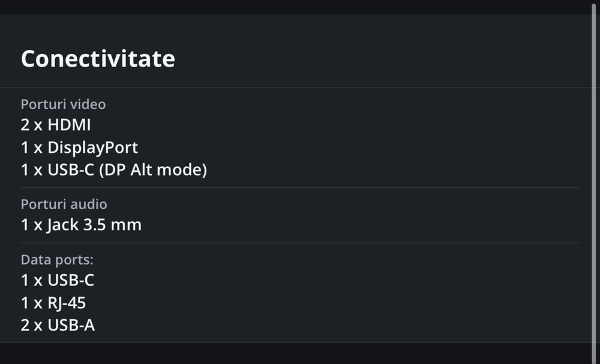Click the (DP Alt mode) parenthetical text

pos(152,170)
